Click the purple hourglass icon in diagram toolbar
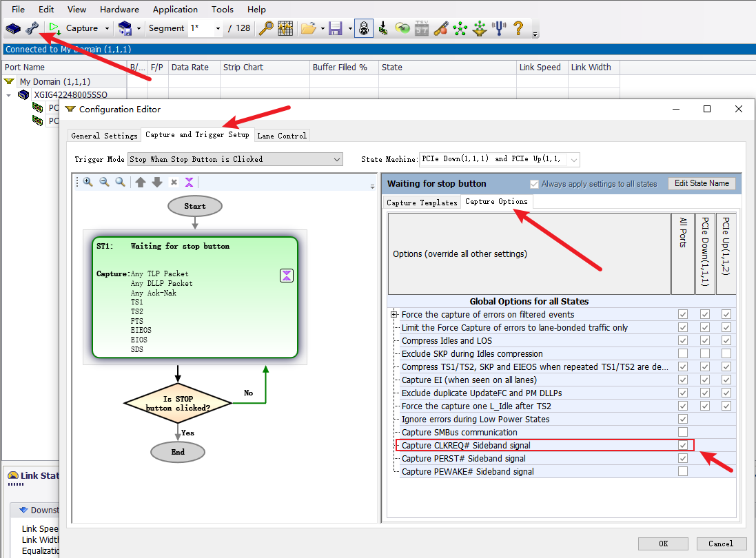This screenshot has height=558, width=756. click(189, 182)
